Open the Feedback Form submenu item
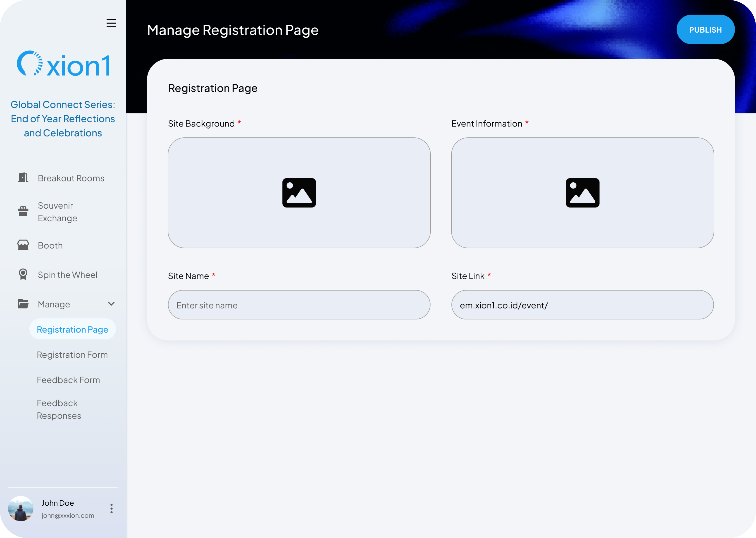 pos(68,380)
